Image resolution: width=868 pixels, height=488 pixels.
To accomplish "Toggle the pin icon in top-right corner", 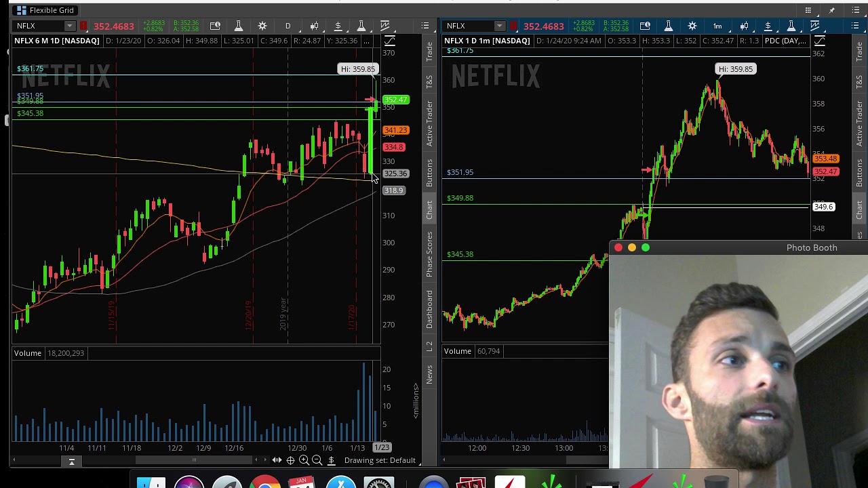I will tap(831, 10).
